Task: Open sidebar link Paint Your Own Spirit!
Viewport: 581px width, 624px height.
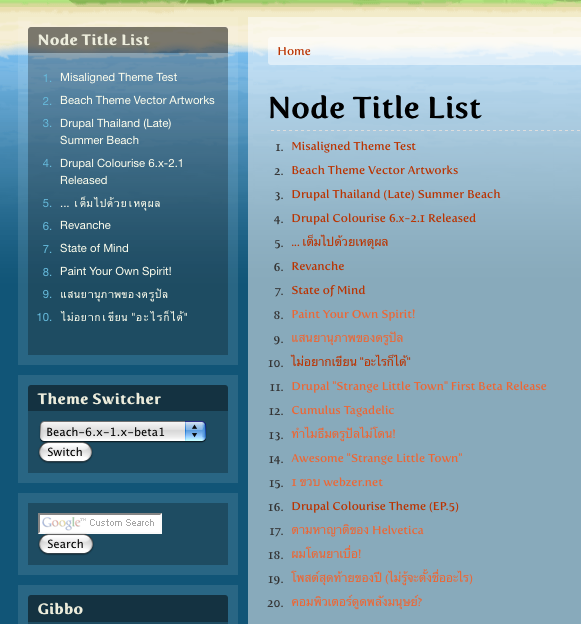Action: (x=115, y=271)
